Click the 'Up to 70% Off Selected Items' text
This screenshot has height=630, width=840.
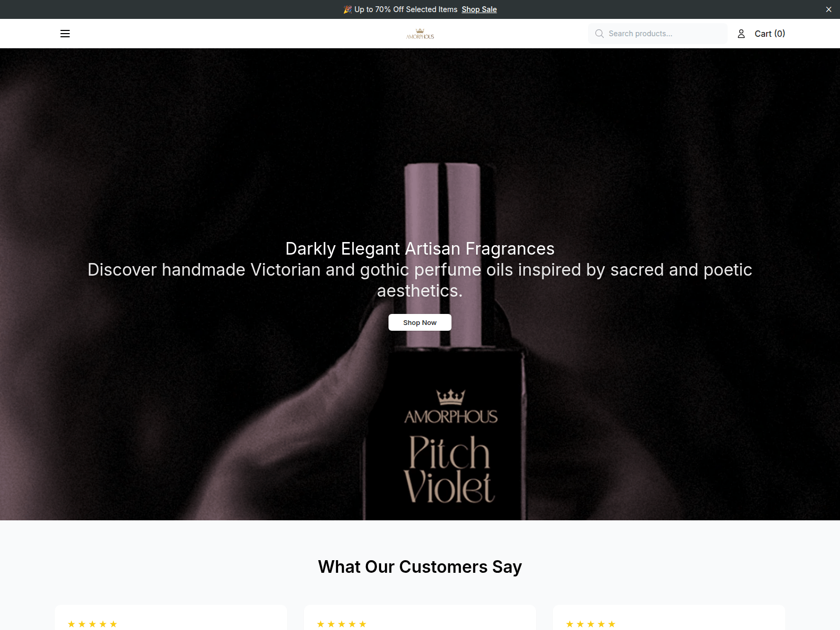405,9
